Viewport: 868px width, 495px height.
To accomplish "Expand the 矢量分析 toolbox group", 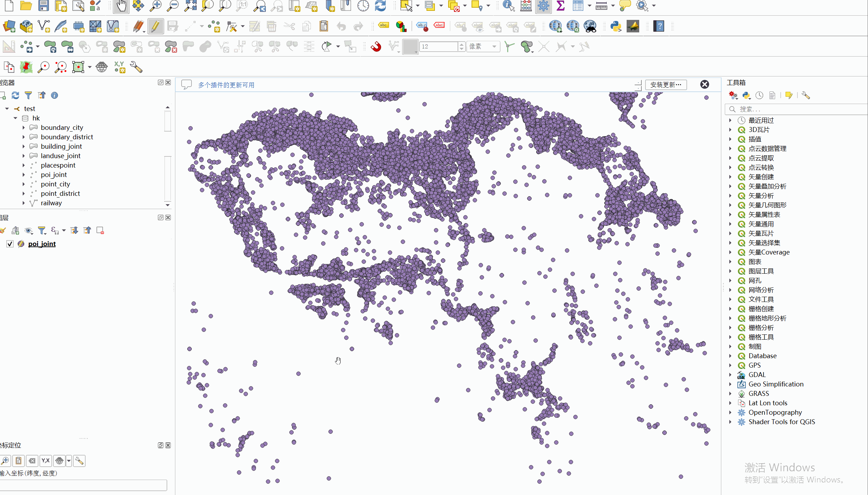I will (730, 196).
